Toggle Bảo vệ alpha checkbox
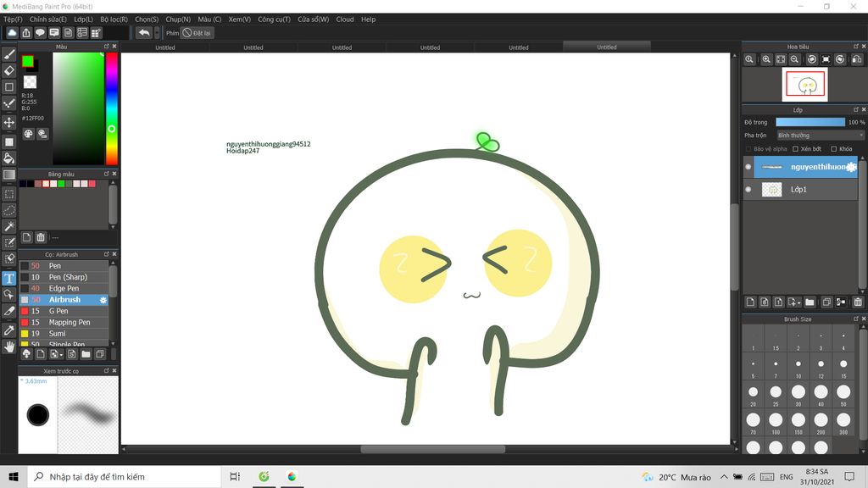Viewport: 868px width, 488px height. click(x=748, y=149)
